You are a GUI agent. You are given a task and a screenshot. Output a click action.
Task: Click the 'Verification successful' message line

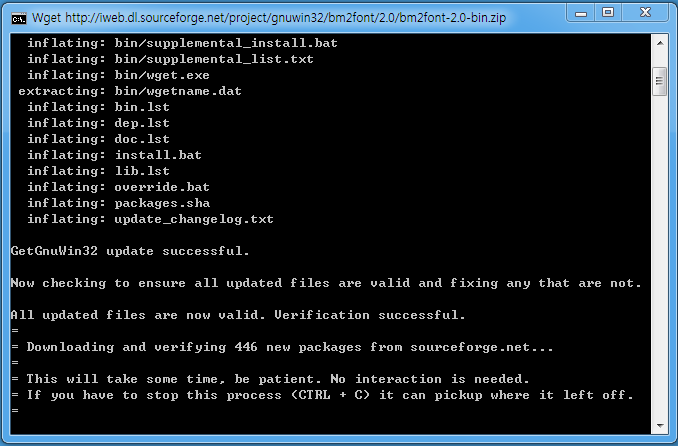click(238, 315)
